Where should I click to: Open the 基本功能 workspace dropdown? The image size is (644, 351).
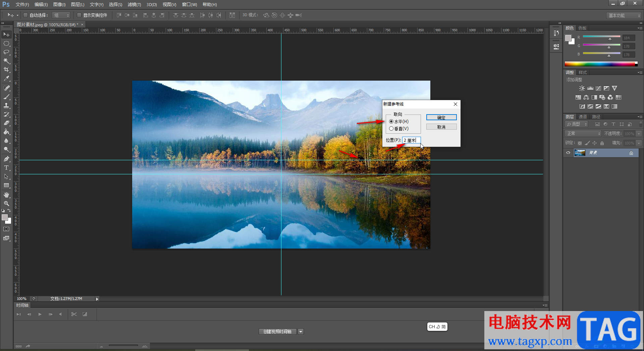pyautogui.click(x=624, y=15)
